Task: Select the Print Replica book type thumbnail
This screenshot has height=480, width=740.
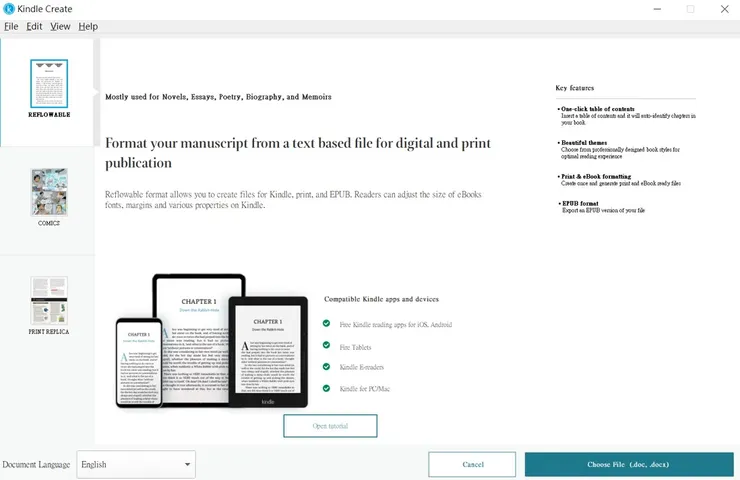Action: point(49,301)
